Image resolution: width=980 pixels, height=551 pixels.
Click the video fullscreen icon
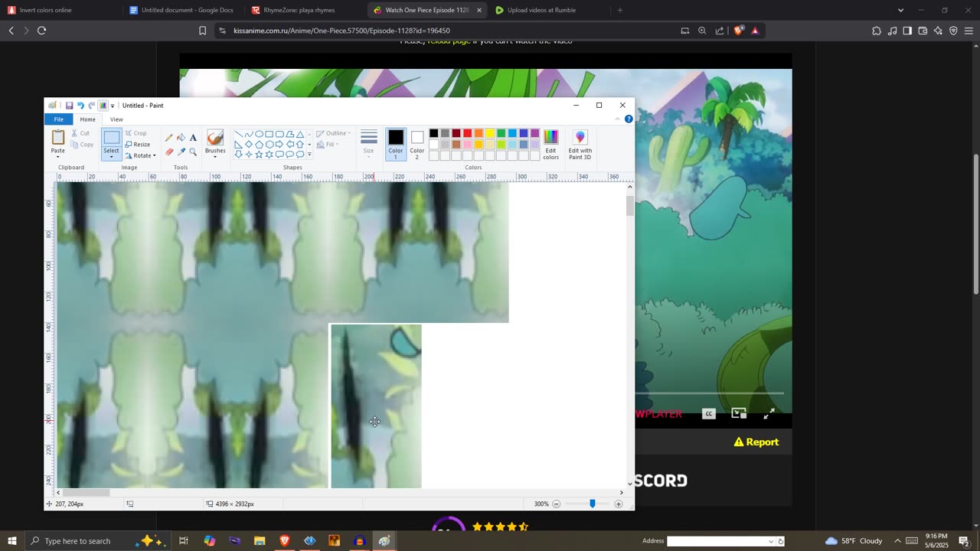point(769,413)
